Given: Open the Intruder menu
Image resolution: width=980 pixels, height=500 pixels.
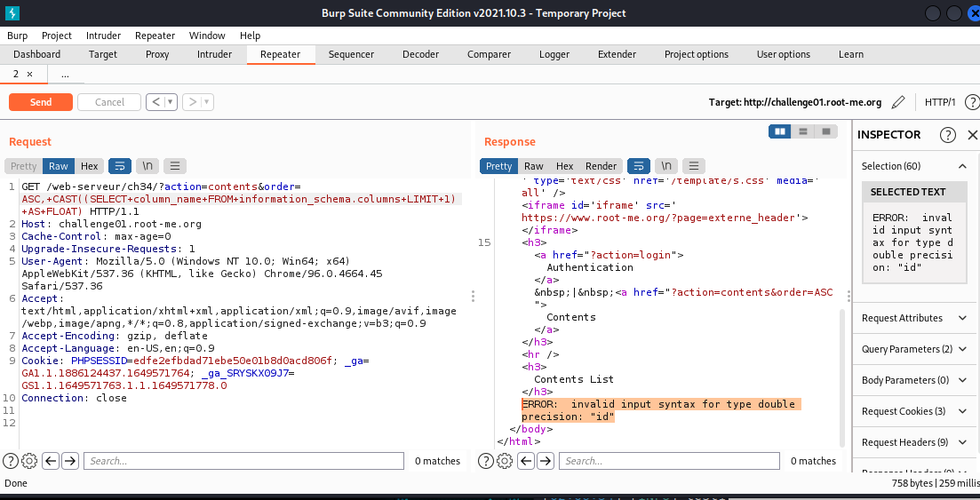Looking at the screenshot, I should click(x=104, y=36).
